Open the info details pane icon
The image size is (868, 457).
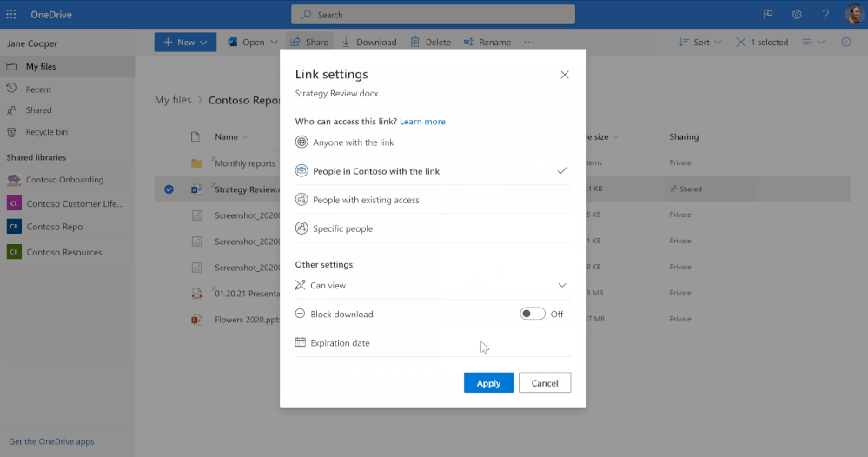[x=846, y=42]
